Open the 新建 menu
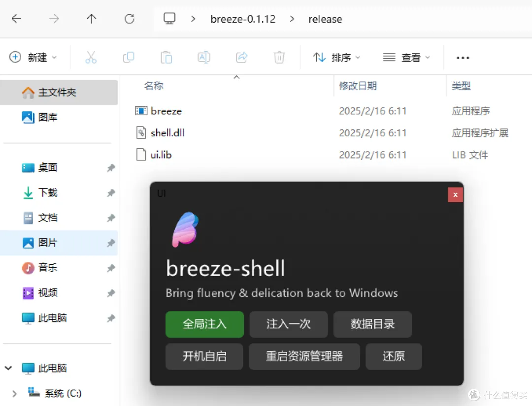Viewport: 532px width, 406px height. [x=34, y=57]
